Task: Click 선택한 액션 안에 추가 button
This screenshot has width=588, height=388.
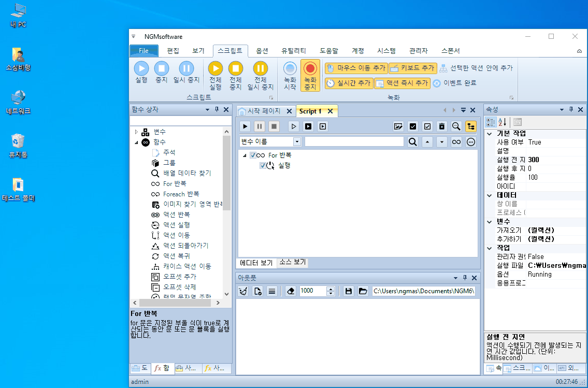Action: [476, 68]
